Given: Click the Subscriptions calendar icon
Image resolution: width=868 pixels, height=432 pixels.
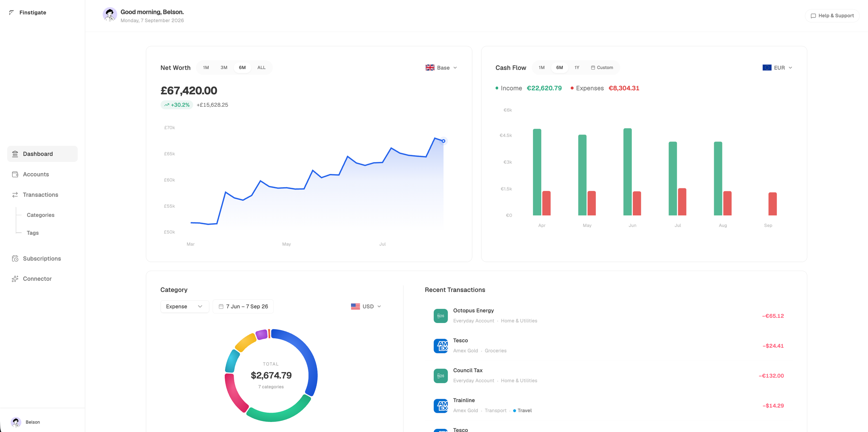Looking at the screenshot, I should click(15, 259).
